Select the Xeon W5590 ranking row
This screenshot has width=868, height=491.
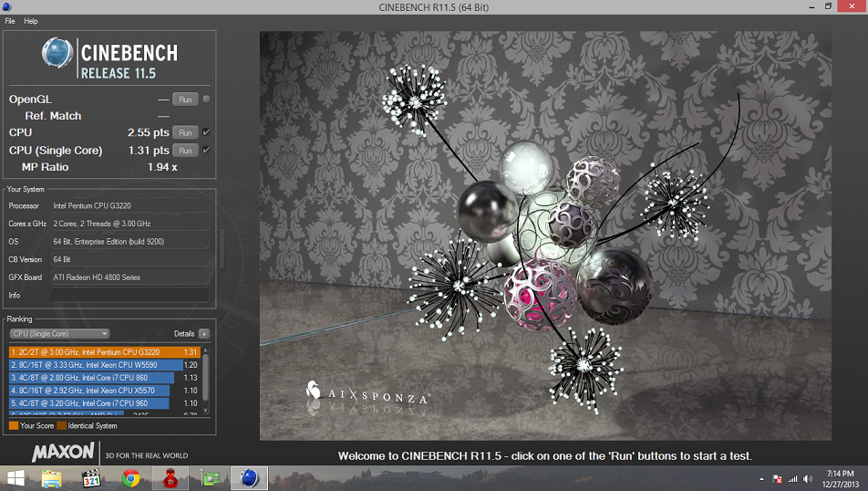[104, 365]
